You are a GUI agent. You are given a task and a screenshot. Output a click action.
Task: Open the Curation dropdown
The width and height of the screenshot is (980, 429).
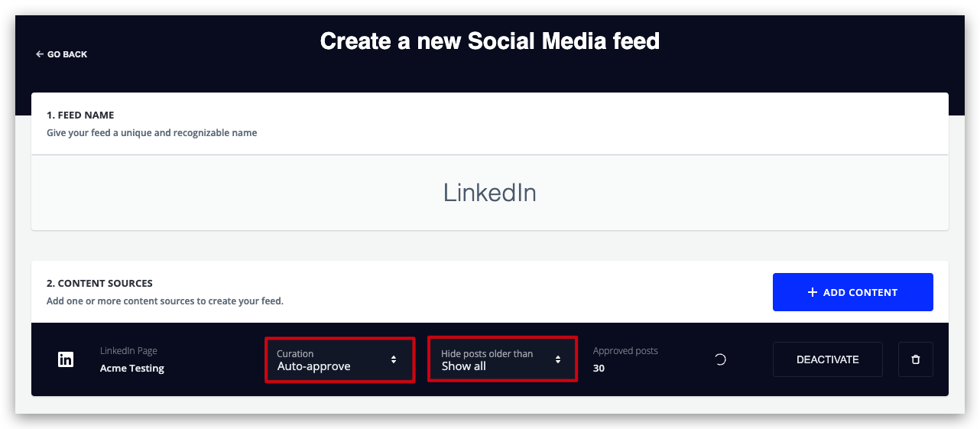coord(340,359)
